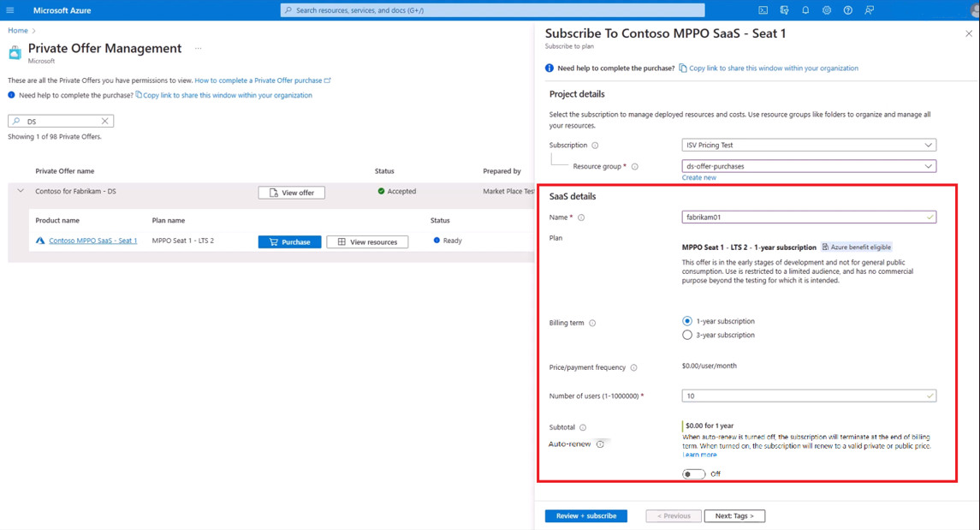Open the Contoso MPPO SaaS - Seat 1 link

point(92,241)
